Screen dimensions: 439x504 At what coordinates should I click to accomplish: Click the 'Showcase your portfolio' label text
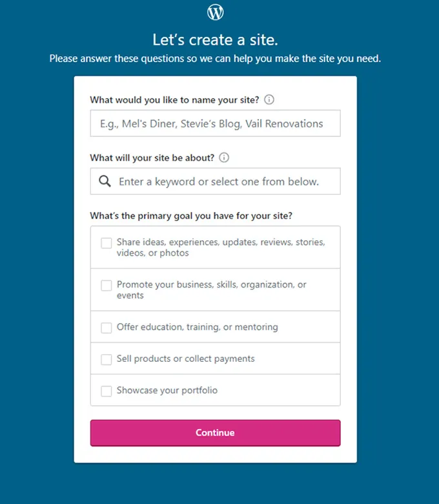coord(167,391)
